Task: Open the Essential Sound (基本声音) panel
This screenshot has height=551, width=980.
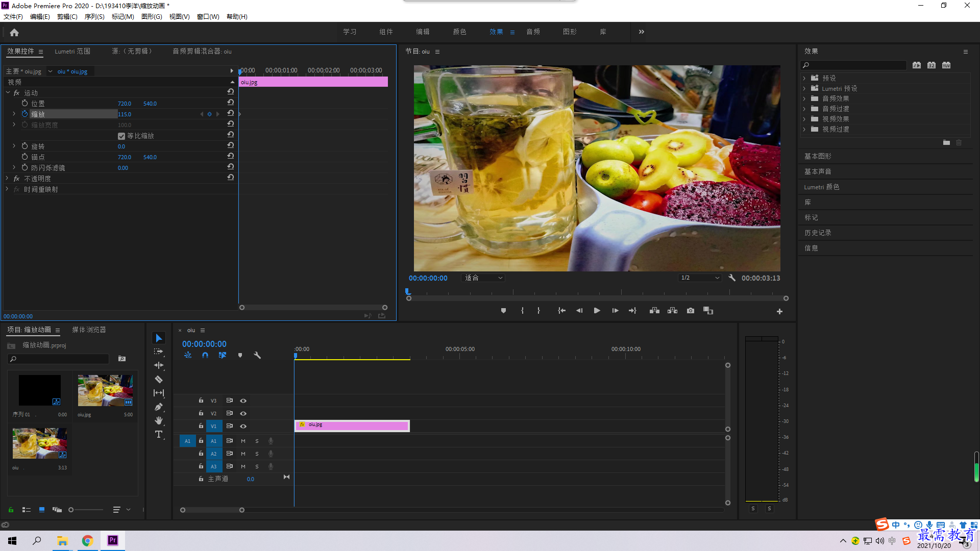Action: [x=818, y=171]
